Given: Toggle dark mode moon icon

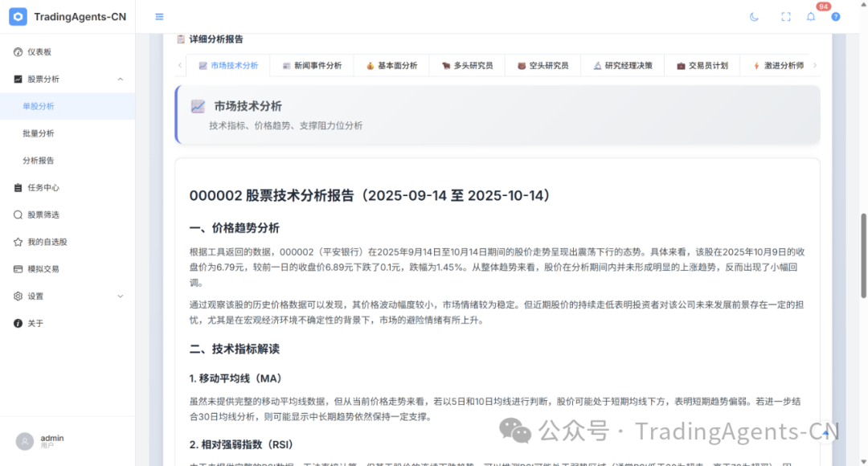Looking at the screenshot, I should pyautogui.click(x=754, y=17).
